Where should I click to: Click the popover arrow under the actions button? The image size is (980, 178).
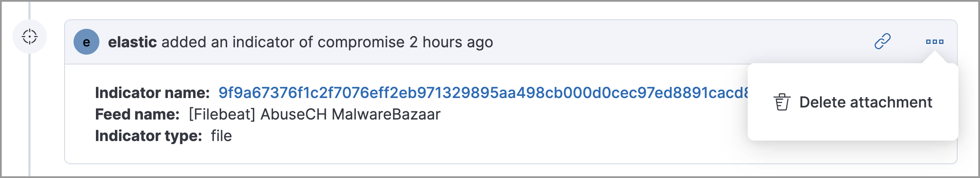pyautogui.click(x=934, y=58)
